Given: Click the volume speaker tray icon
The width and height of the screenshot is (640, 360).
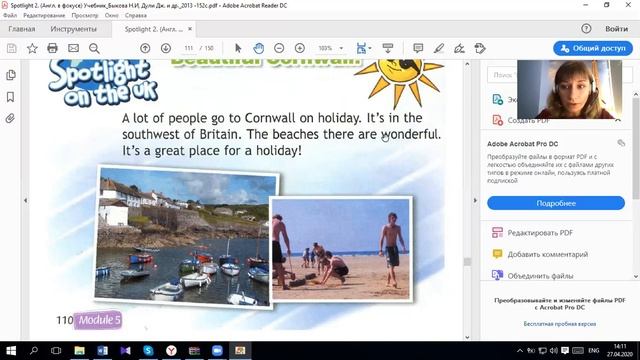Looking at the screenshot, I should coord(553,351).
